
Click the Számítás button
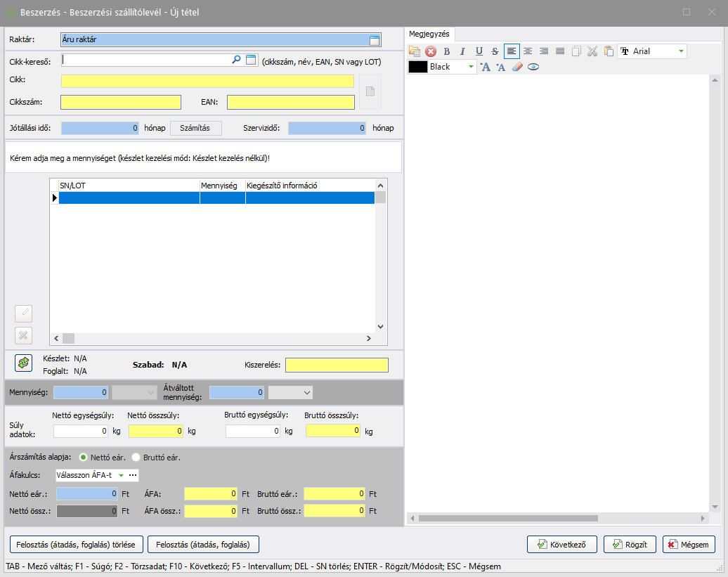click(x=195, y=128)
